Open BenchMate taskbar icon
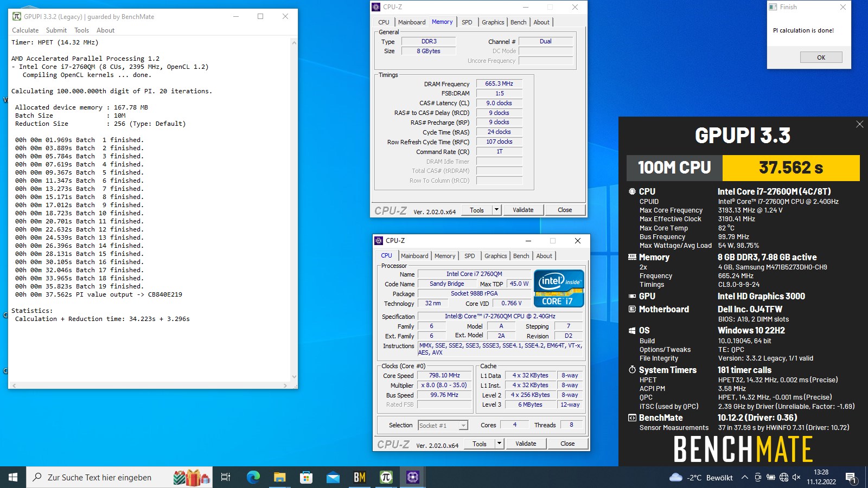868x488 pixels. (x=359, y=477)
